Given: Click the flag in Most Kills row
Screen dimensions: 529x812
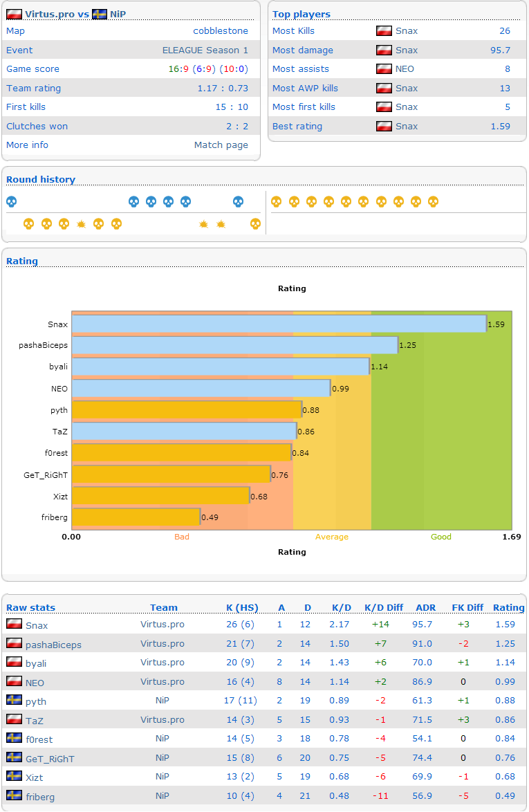Looking at the screenshot, I should point(384,30).
